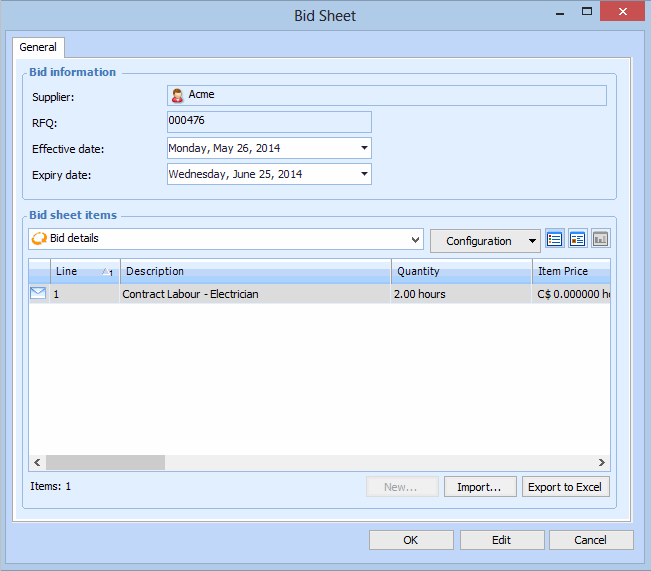
Task: Close the Bid Sheet window
Action: 621,13
